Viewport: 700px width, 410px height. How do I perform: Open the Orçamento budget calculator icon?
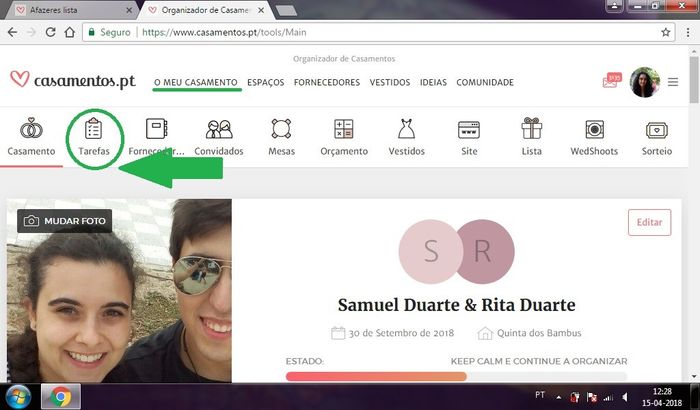pos(343,131)
